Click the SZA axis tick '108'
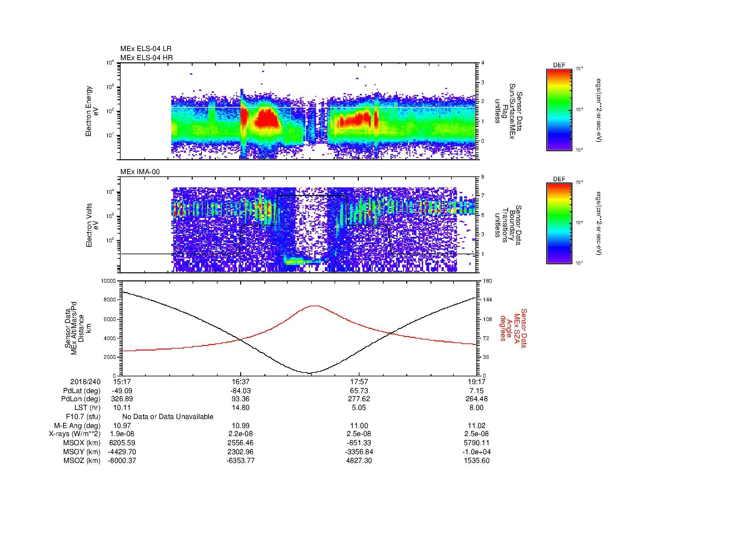 click(x=488, y=319)
